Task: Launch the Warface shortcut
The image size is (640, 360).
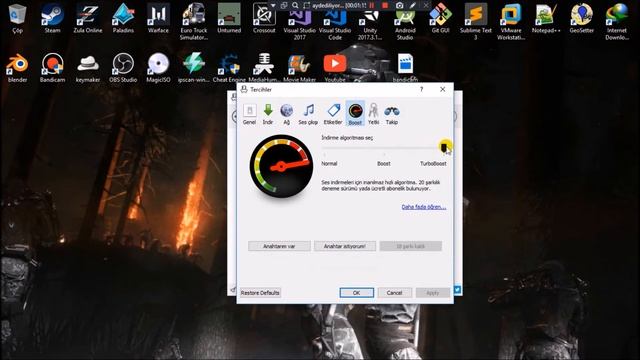Action: [158, 18]
